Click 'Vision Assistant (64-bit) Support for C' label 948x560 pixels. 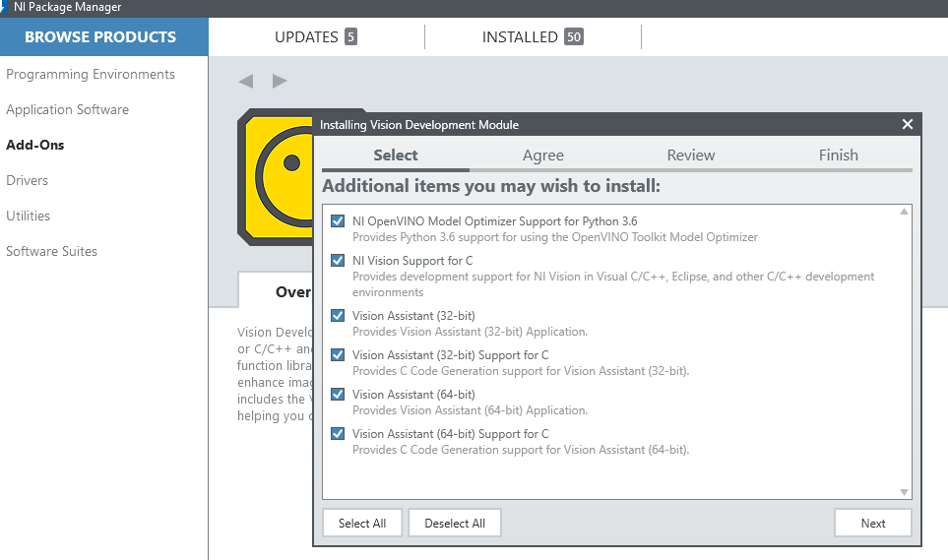(x=451, y=434)
